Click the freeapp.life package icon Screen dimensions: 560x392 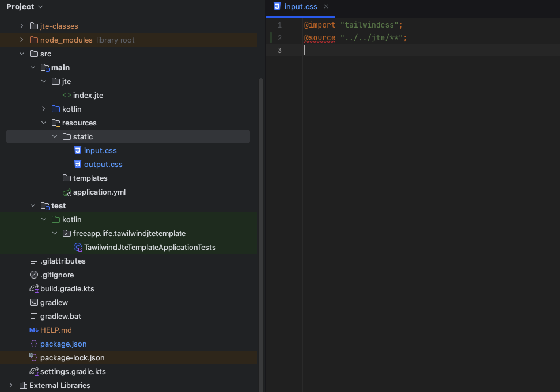point(67,233)
